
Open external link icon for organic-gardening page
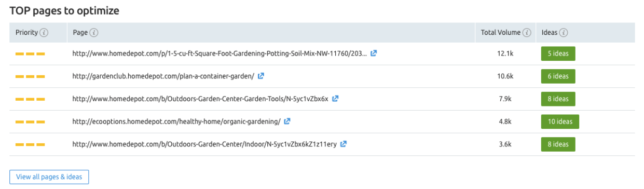click(x=287, y=122)
